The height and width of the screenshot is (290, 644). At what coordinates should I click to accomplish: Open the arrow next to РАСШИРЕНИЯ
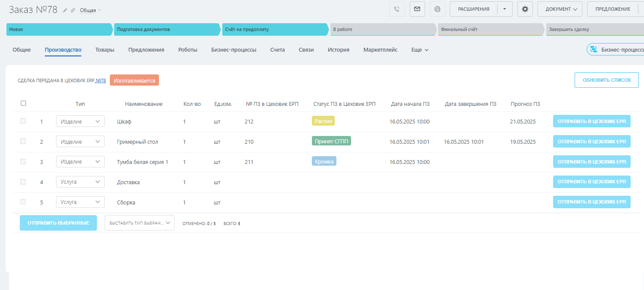504,9
